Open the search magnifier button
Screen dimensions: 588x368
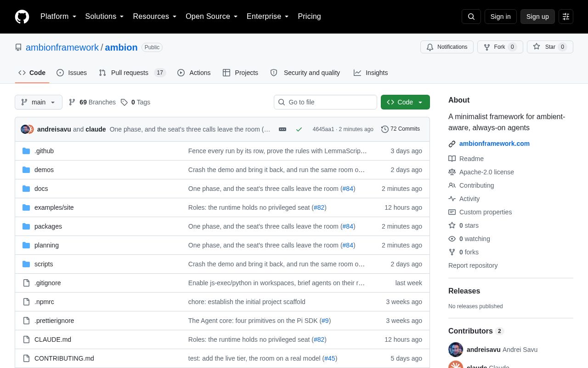[471, 17]
